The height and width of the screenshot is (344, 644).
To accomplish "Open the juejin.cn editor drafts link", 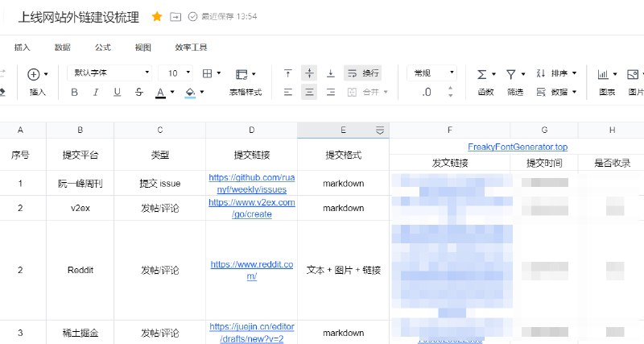I will (252, 333).
